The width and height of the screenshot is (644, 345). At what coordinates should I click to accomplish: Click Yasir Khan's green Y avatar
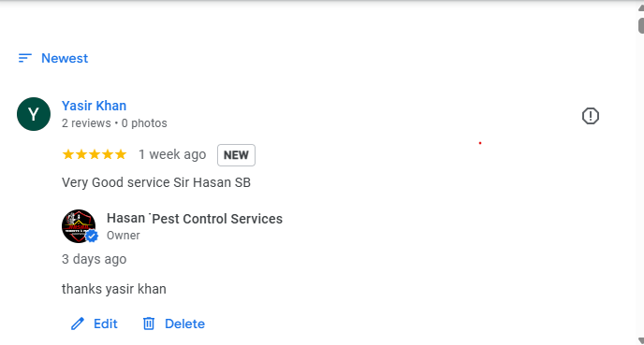click(x=34, y=114)
